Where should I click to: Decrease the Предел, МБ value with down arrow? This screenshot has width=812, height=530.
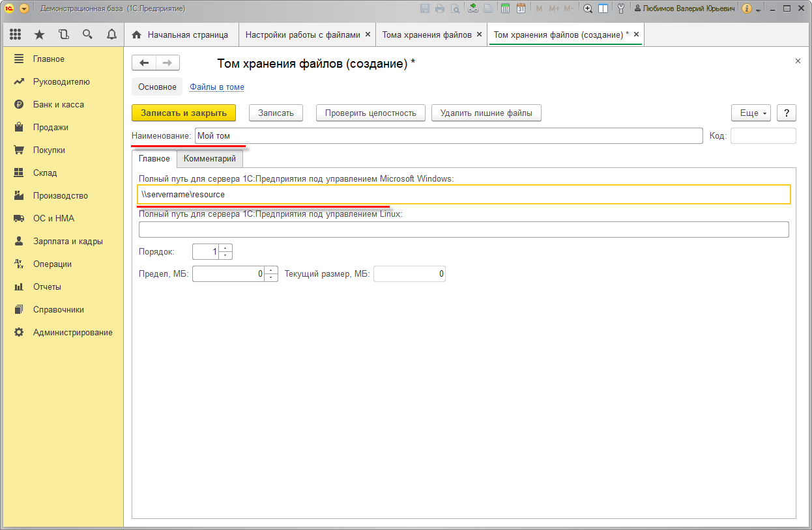click(271, 278)
